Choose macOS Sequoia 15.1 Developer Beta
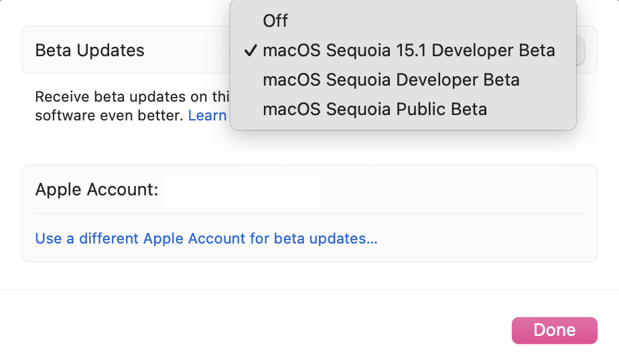Image resolution: width=619 pixels, height=364 pixels. (409, 50)
